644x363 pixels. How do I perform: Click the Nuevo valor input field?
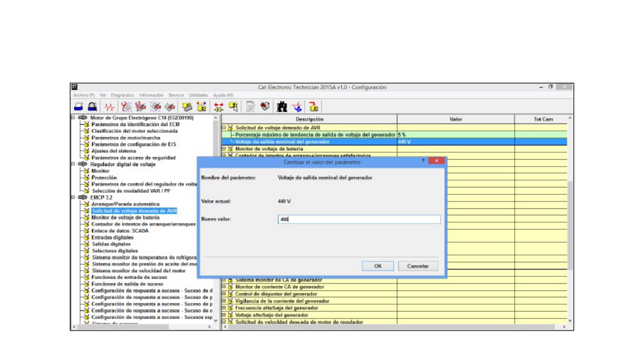click(x=359, y=219)
